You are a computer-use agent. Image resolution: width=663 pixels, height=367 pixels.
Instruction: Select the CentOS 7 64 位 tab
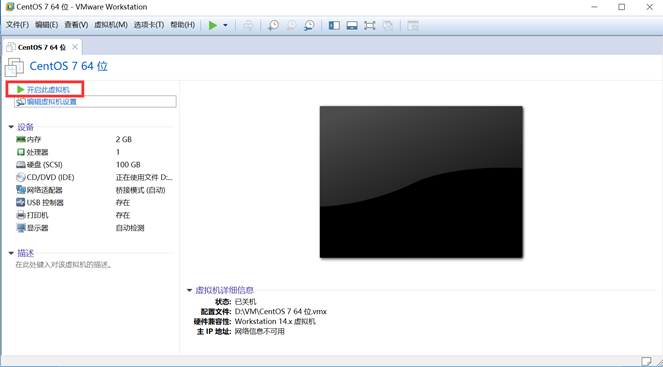[41, 47]
